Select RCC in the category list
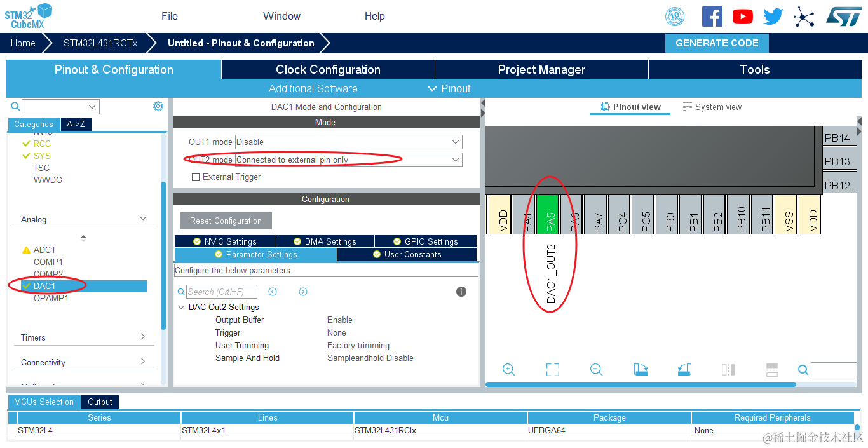 click(42, 144)
